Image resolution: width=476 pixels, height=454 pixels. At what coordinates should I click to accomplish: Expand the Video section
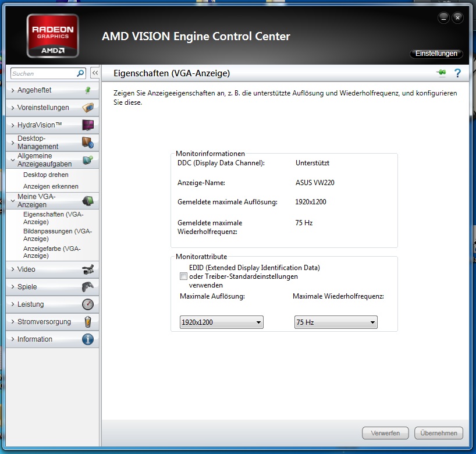click(x=52, y=269)
